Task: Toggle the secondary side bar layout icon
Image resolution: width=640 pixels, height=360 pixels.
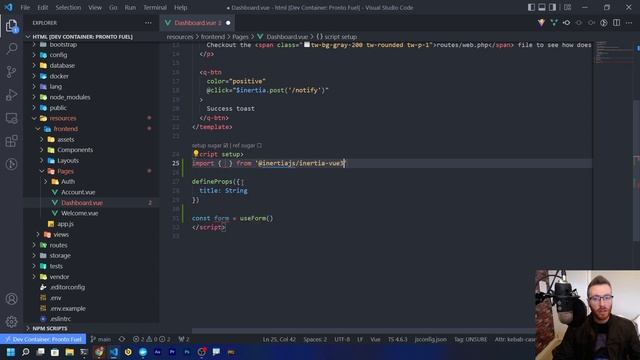Action: click(x=552, y=7)
